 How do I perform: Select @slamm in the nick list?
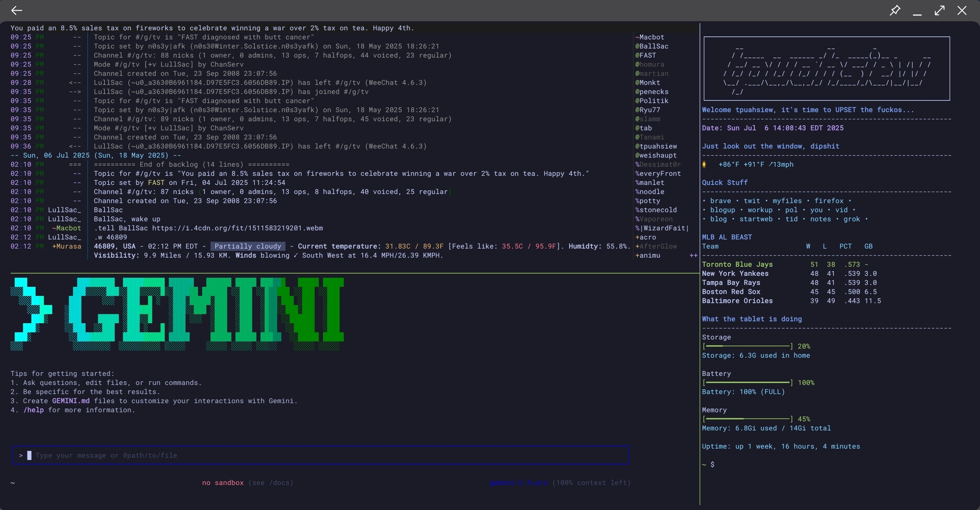click(x=648, y=119)
